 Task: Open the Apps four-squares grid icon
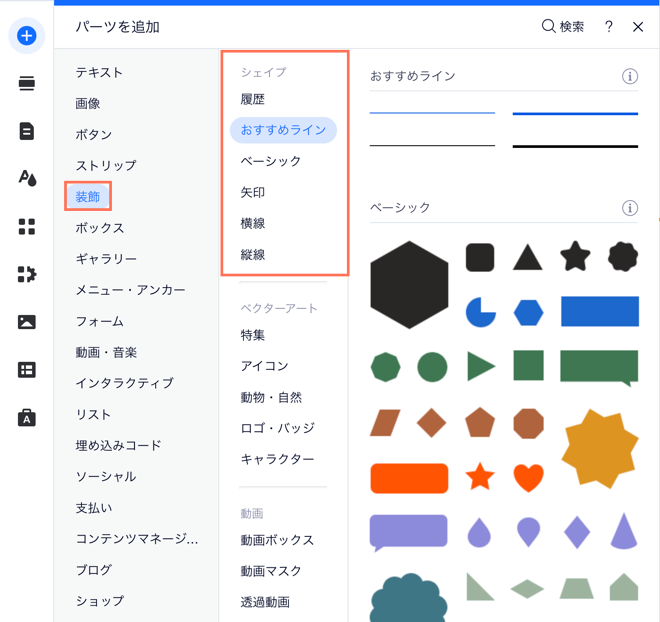[x=27, y=226]
